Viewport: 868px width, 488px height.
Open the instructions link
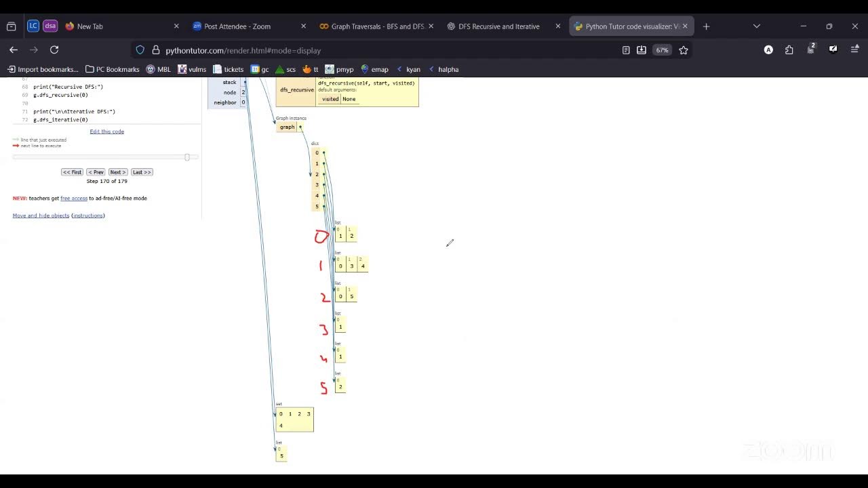(x=88, y=216)
